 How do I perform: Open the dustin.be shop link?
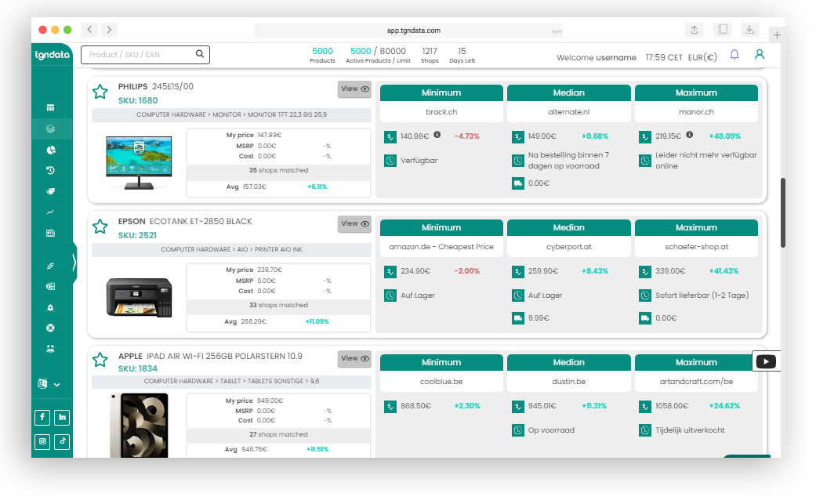(569, 381)
